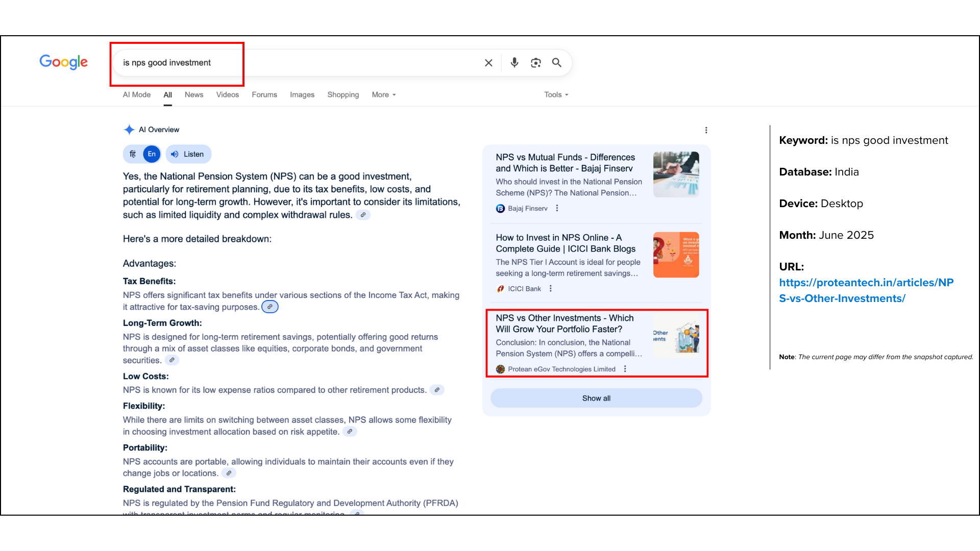The width and height of the screenshot is (980, 551).
Task: Open the Shopping tab
Action: 343,95
